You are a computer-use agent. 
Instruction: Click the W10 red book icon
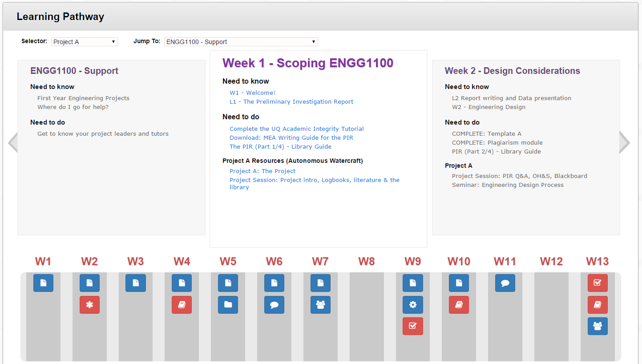459,305
